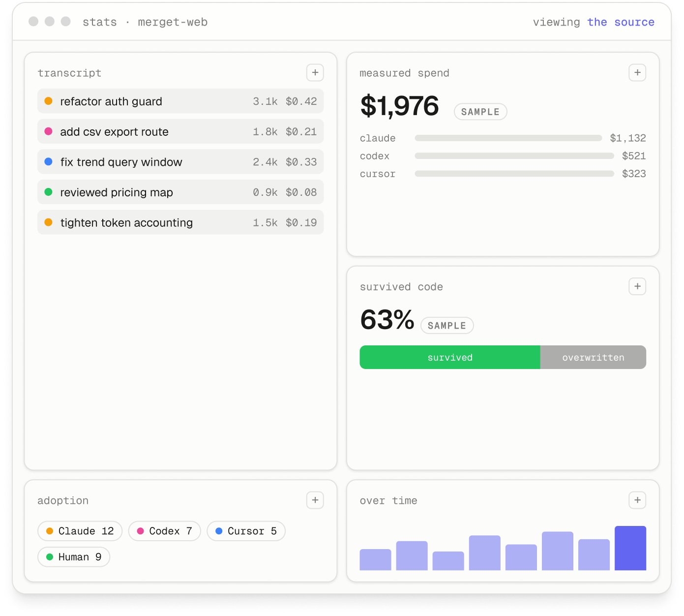The width and height of the screenshot is (684, 616).
Task: Select the Human 9 adoption chip
Action: (74, 557)
